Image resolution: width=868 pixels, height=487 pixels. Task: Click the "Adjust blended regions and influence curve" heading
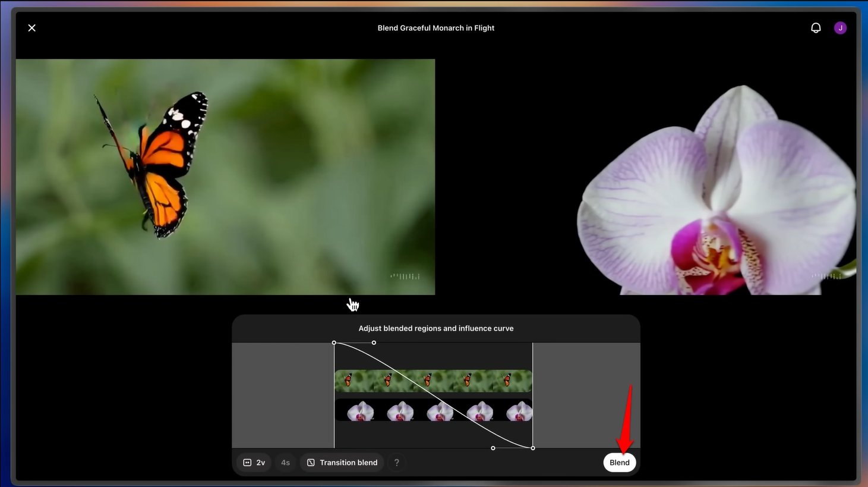[x=436, y=328]
